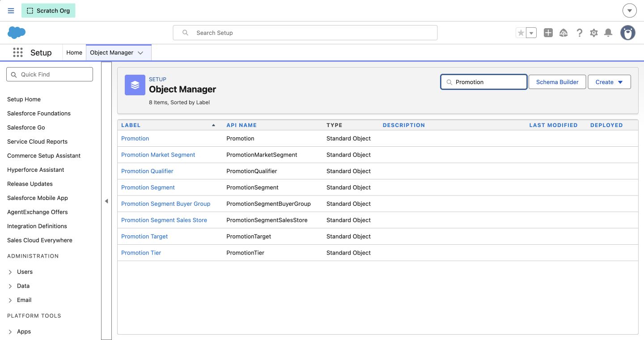The image size is (644, 340).
Task: Open Sales Cloud Everywhere in sidebar
Action: click(x=40, y=240)
